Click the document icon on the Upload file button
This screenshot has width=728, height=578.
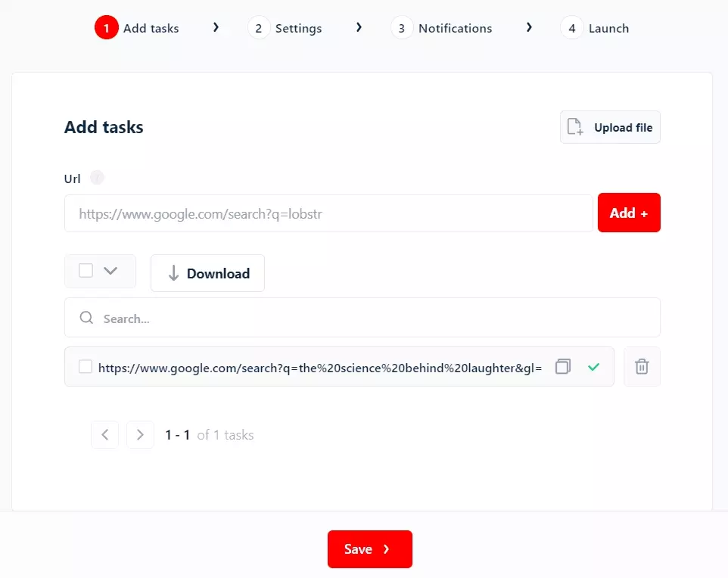(576, 127)
